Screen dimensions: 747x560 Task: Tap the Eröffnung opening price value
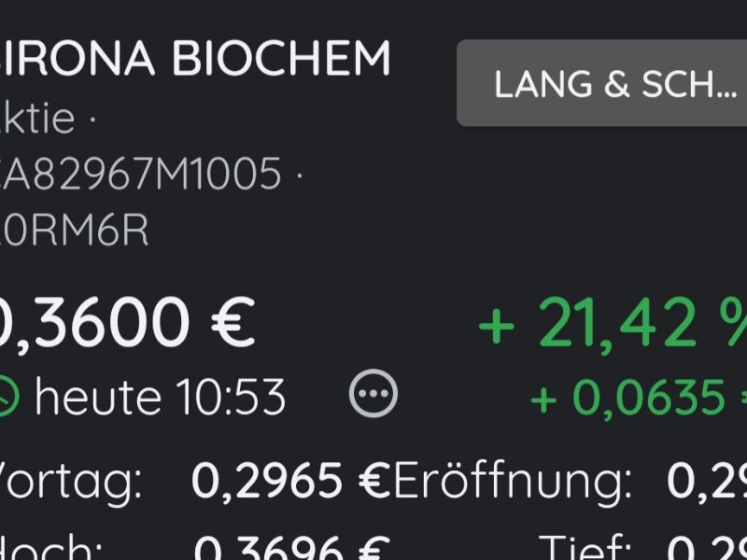tap(707, 481)
